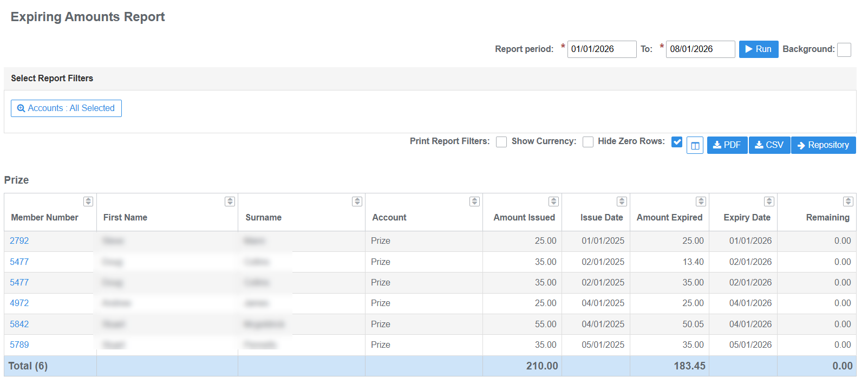The height and width of the screenshot is (383, 868).
Task: Sort by Issue Date column
Action: (622, 202)
